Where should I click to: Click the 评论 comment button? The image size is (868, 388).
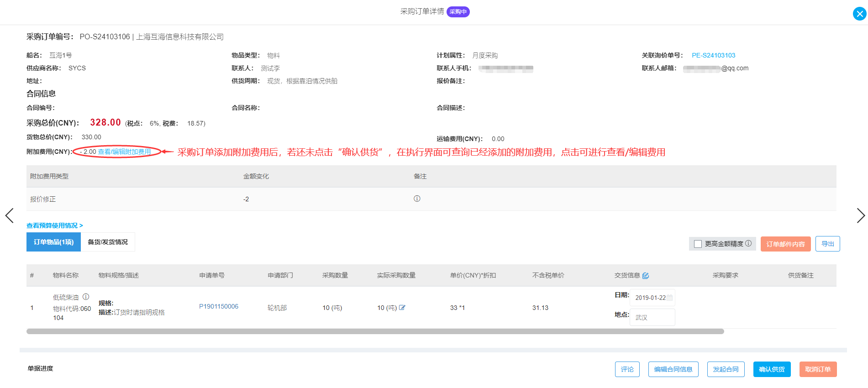click(x=627, y=369)
